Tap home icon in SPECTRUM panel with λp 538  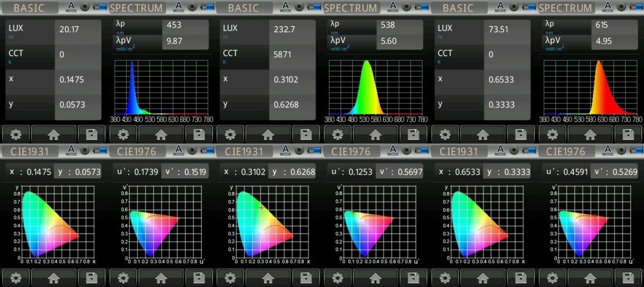coord(376,134)
